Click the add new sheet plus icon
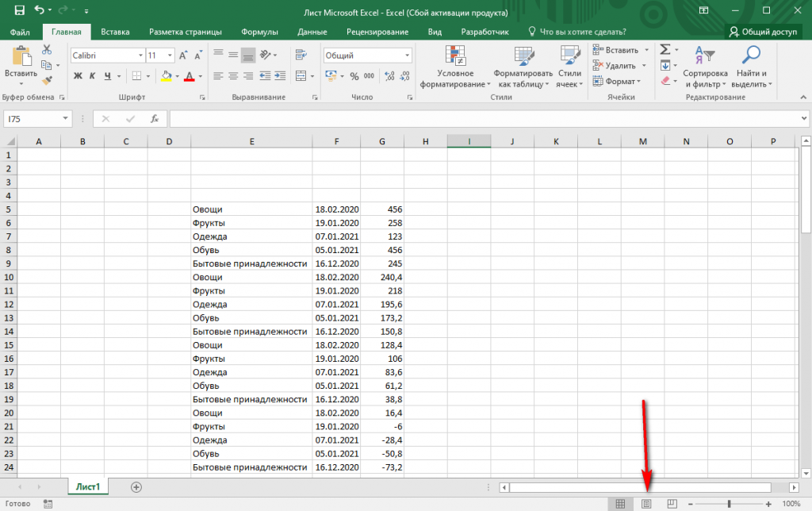The image size is (812, 511). click(x=136, y=486)
